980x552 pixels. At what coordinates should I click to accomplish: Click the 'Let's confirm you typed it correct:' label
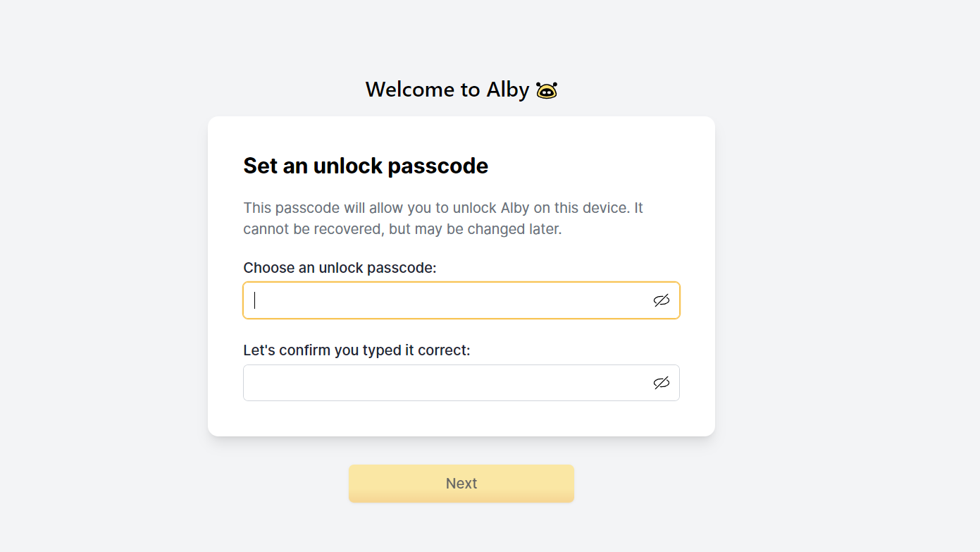(x=356, y=350)
